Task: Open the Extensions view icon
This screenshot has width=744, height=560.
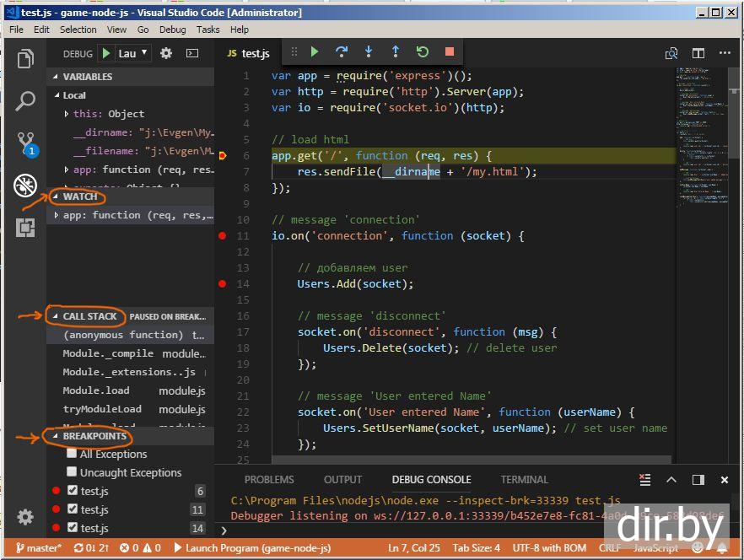Action: (x=25, y=227)
